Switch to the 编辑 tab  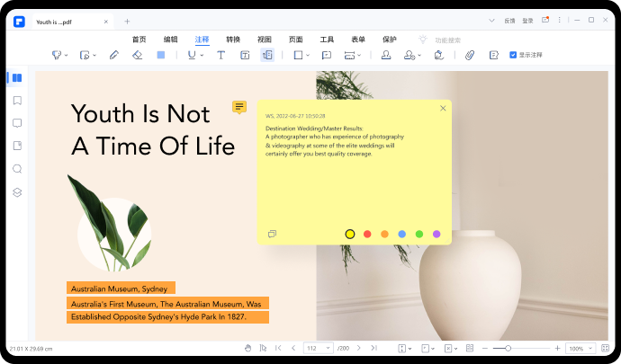pyautogui.click(x=170, y=40)
